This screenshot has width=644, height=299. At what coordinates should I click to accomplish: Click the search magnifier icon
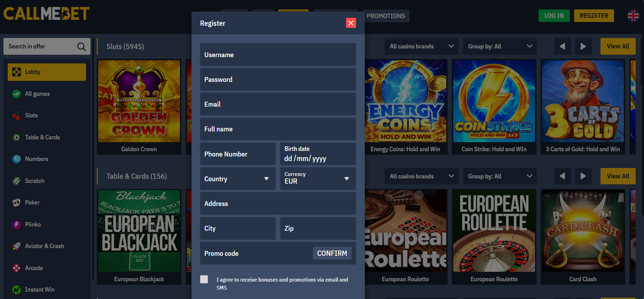[x=81, y=47]
